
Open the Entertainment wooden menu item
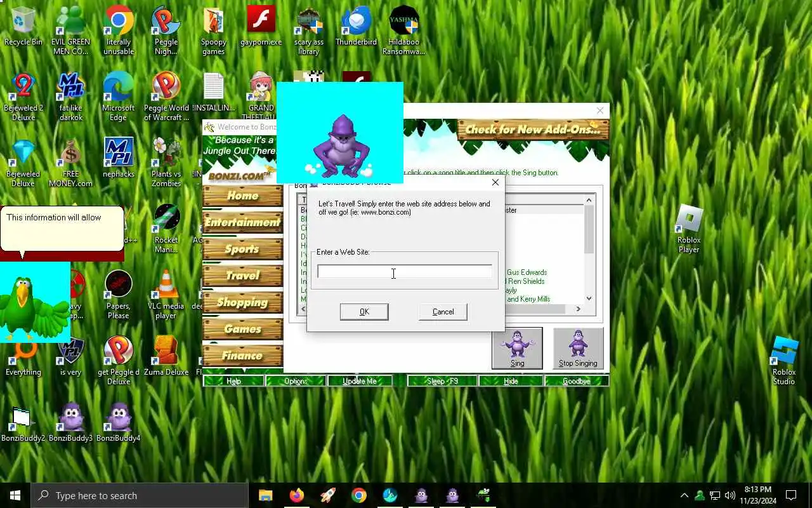pyautogui.click(x=243, y=222)
